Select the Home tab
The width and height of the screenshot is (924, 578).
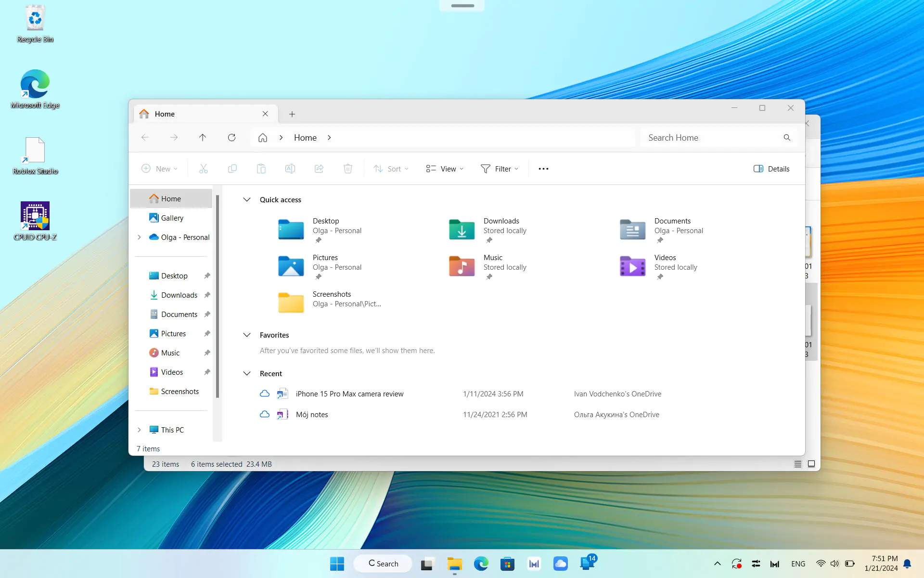tap(205, 114)
